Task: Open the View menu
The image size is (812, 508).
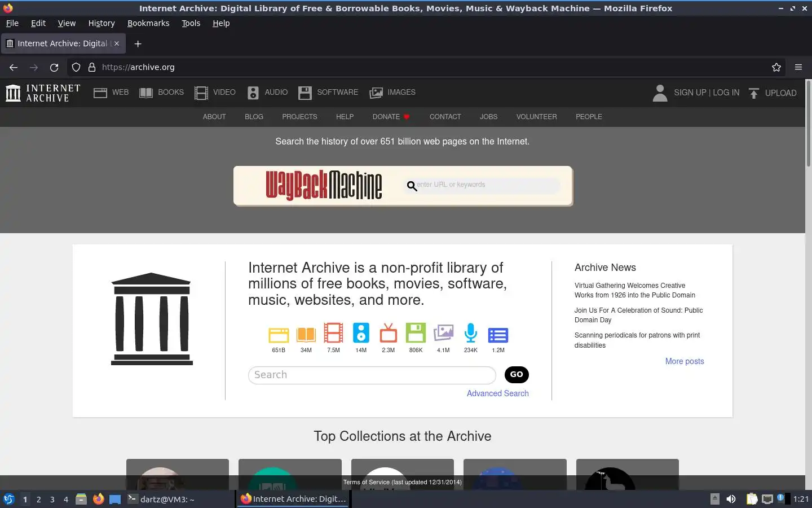Action: [67, 23]
